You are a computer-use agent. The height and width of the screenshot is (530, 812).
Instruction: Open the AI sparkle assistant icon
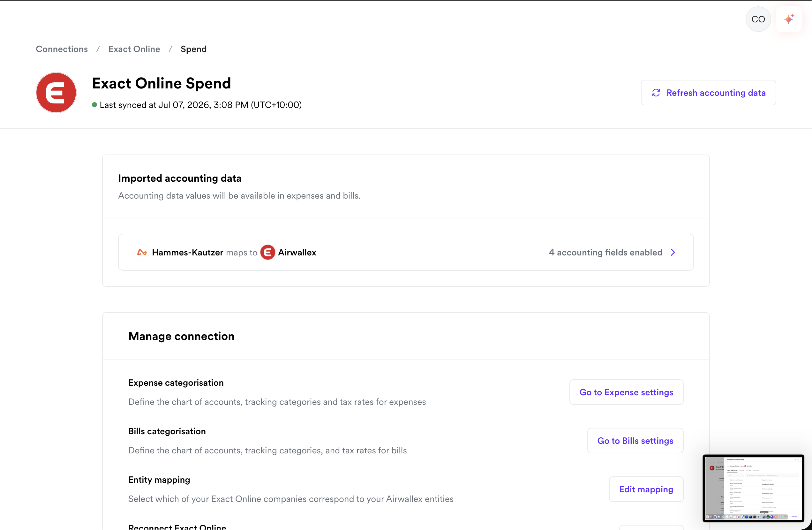point(789,19)
